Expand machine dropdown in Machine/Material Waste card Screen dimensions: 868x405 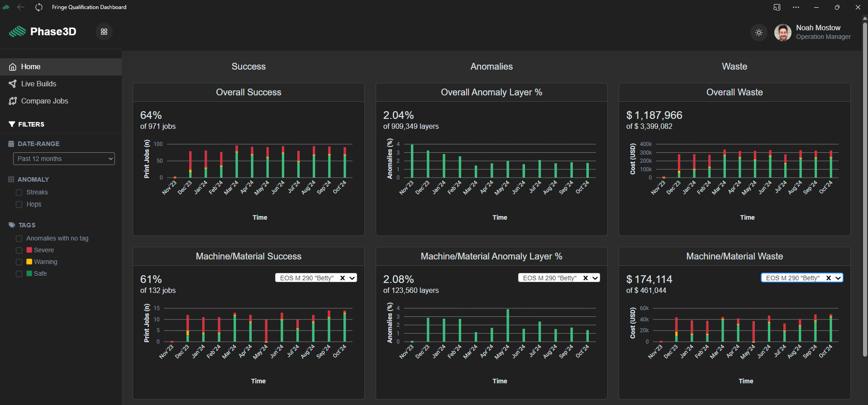pos(839,278)
